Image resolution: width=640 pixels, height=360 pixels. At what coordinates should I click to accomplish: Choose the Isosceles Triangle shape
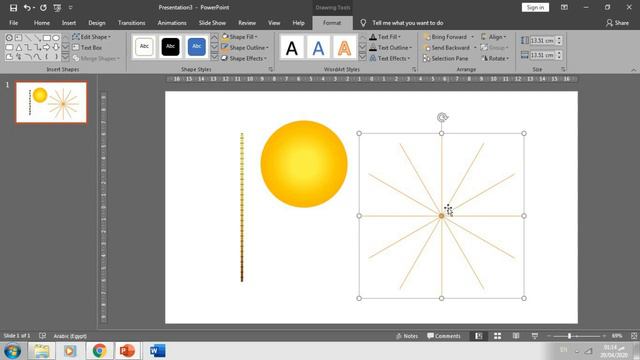[18, 47]
